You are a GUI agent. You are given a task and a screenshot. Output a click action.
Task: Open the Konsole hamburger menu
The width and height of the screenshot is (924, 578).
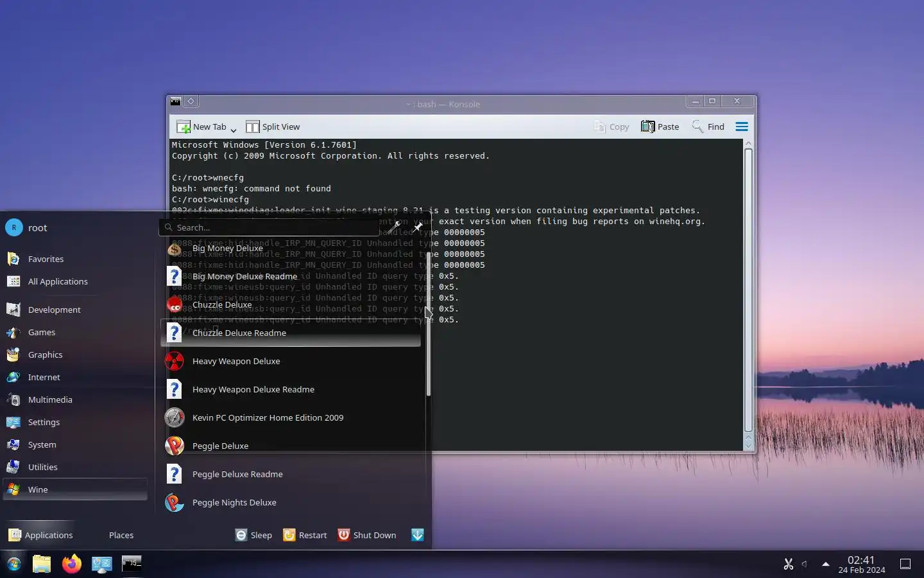pos(742,127)
